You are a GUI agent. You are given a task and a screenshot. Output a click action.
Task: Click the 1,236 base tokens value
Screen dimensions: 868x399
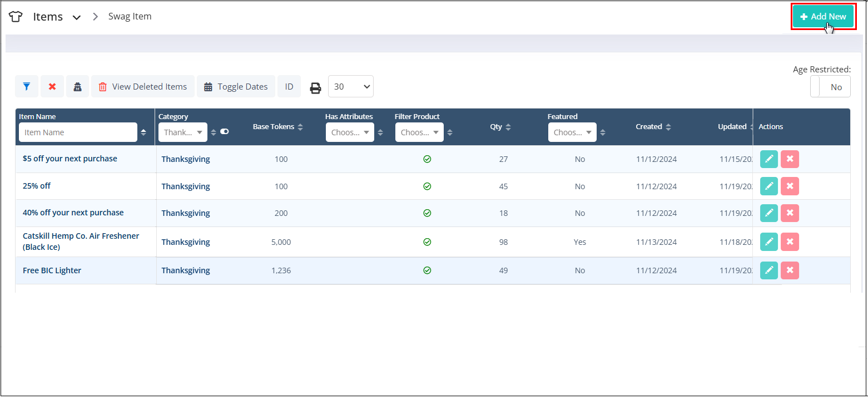pyautogui.click(x=281, y=270)
